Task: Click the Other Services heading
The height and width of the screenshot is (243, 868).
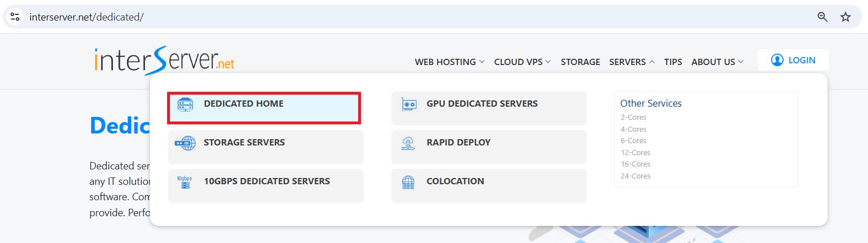Action: click(651, 103)
